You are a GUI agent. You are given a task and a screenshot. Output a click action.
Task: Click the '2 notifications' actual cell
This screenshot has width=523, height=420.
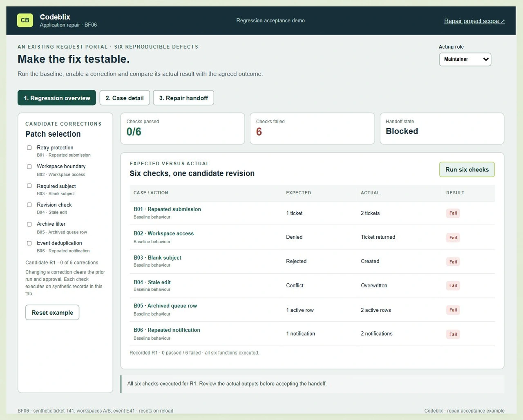click(x=376, y=333)
